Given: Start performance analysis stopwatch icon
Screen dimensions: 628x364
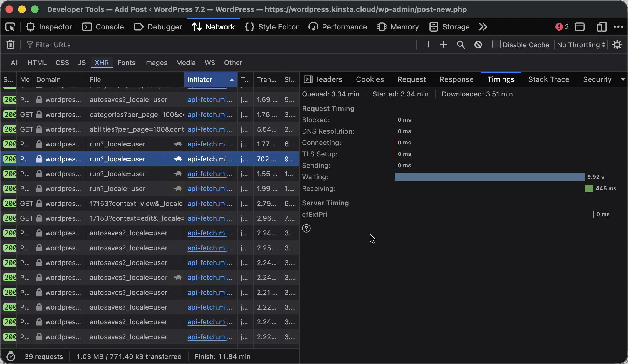Looking at the screenshot, I should click(x=11, y=356).
